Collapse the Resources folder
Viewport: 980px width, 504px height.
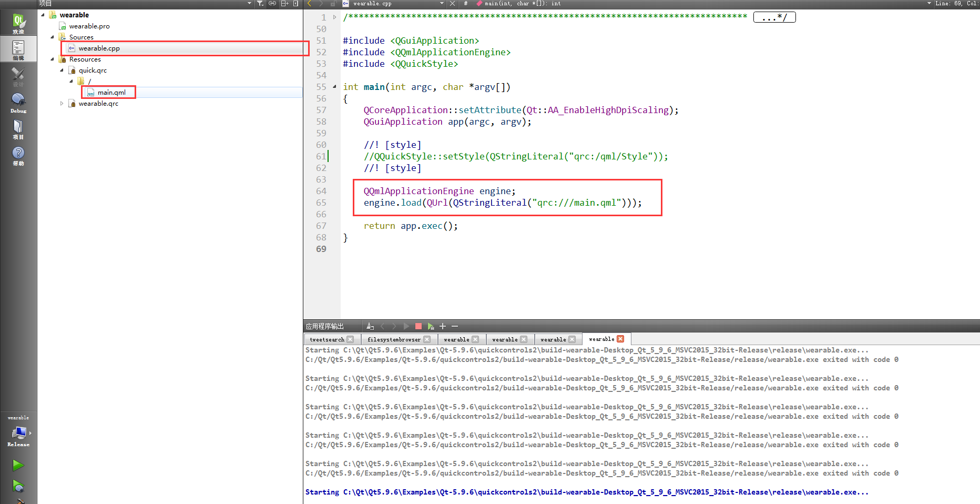pos(52,59)
